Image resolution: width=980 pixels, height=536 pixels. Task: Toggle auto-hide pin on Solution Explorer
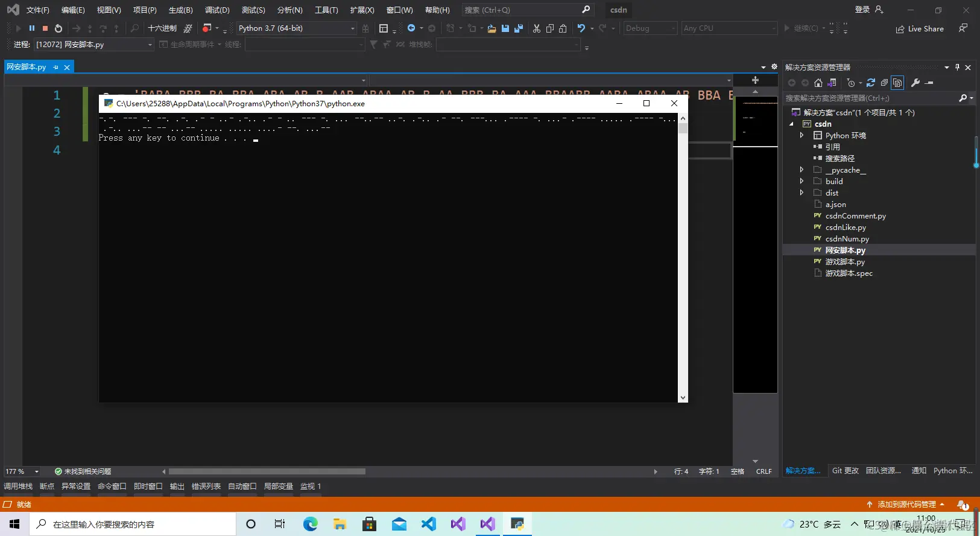(x=957, y=67)
